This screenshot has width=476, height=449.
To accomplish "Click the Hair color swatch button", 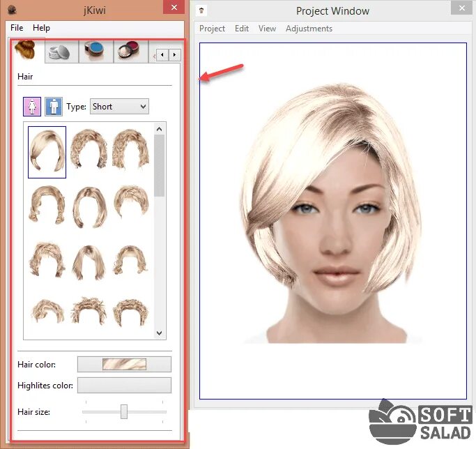I will 124,364.
